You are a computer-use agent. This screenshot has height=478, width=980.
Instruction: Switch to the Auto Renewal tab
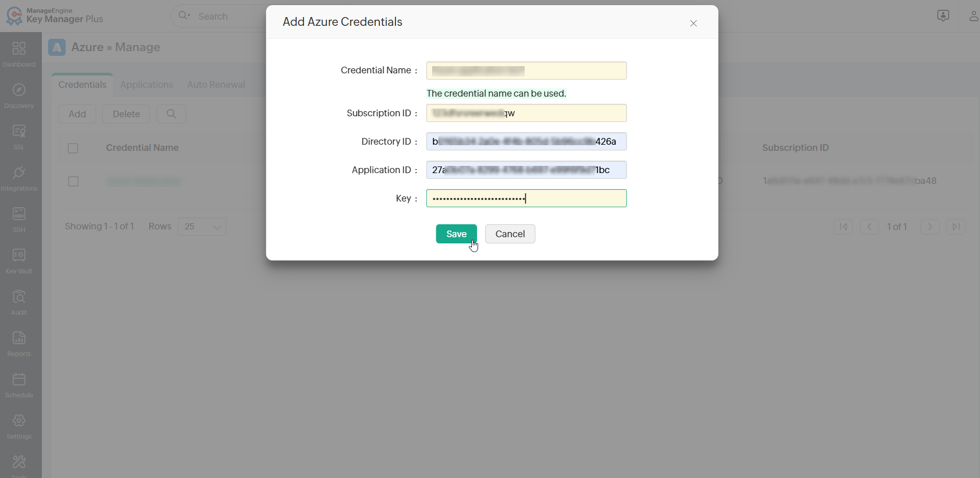coord(216,85)
